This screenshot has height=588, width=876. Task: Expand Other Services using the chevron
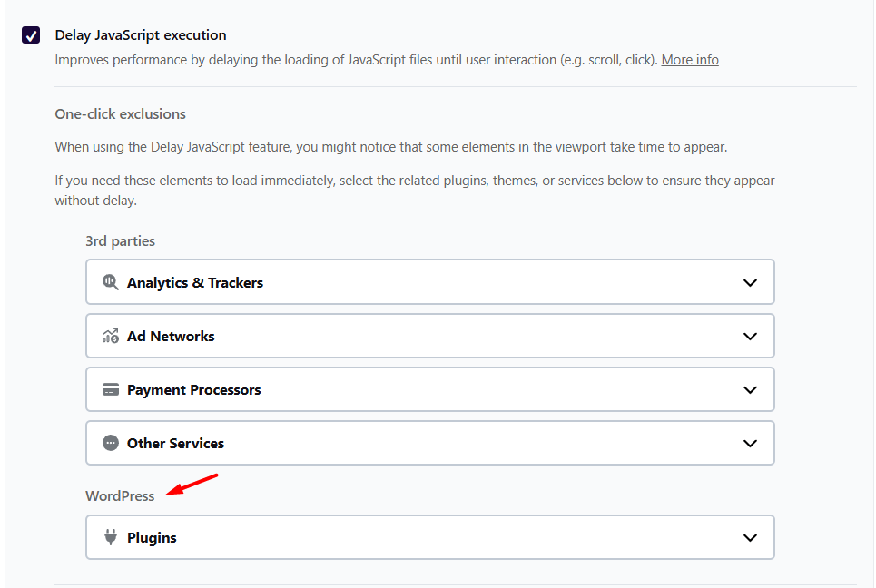(x=750, y=444)
